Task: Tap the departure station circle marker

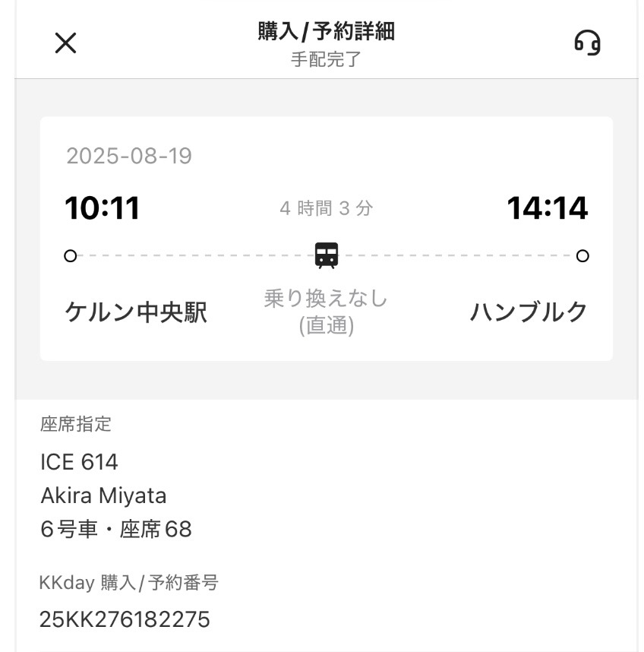Action: pyautogui.click(x=71, y=256)
